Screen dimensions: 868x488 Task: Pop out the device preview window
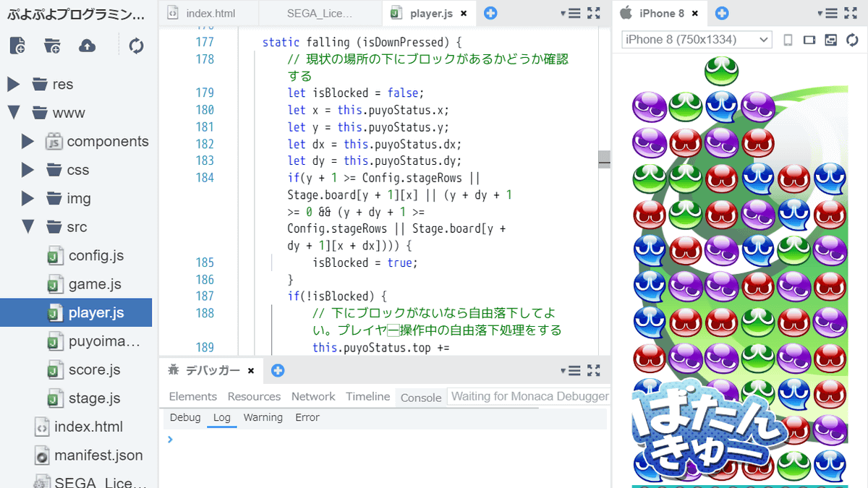830,40
